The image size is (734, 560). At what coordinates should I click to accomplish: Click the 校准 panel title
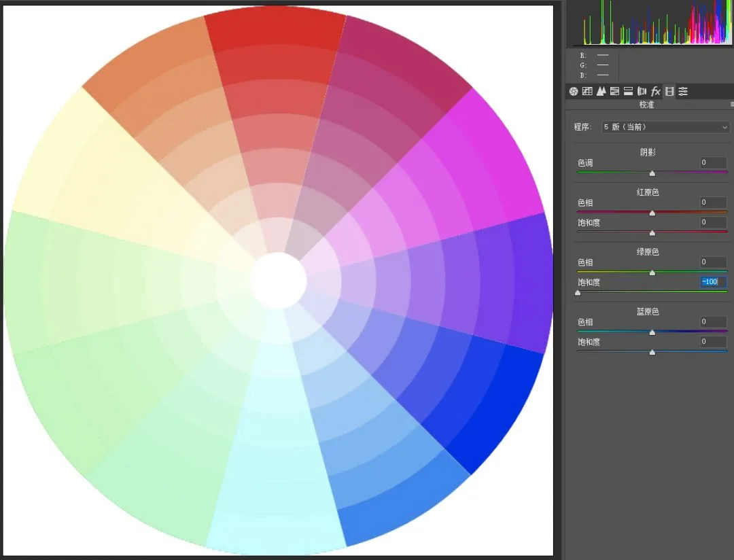pyautogui.click(x=646, y=105)
